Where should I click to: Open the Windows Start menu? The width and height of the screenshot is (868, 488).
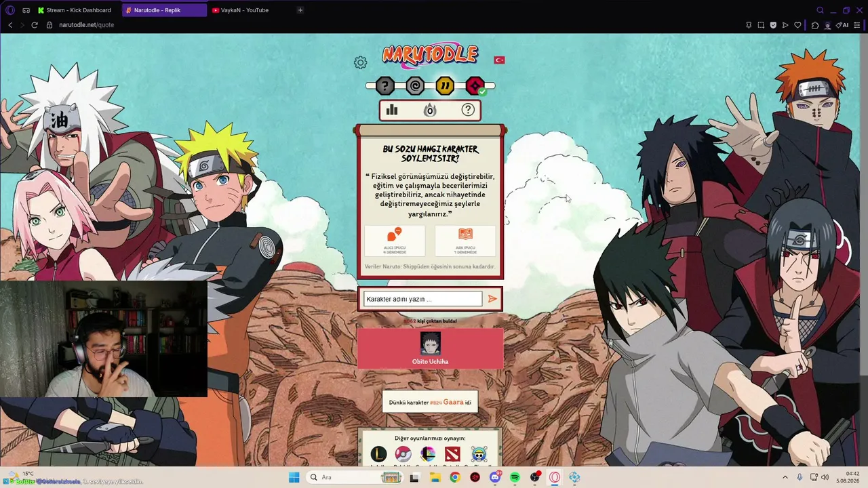pos(294,477)
